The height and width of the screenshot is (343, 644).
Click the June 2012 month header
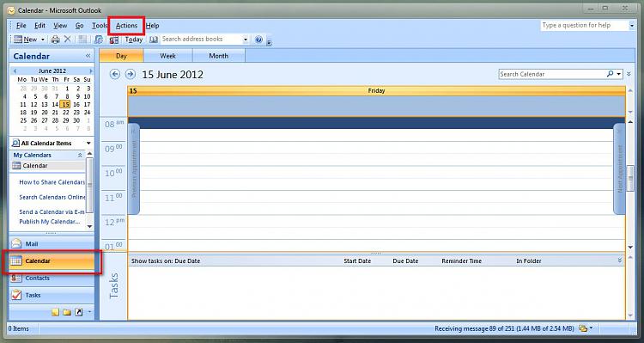click(52, 70)
